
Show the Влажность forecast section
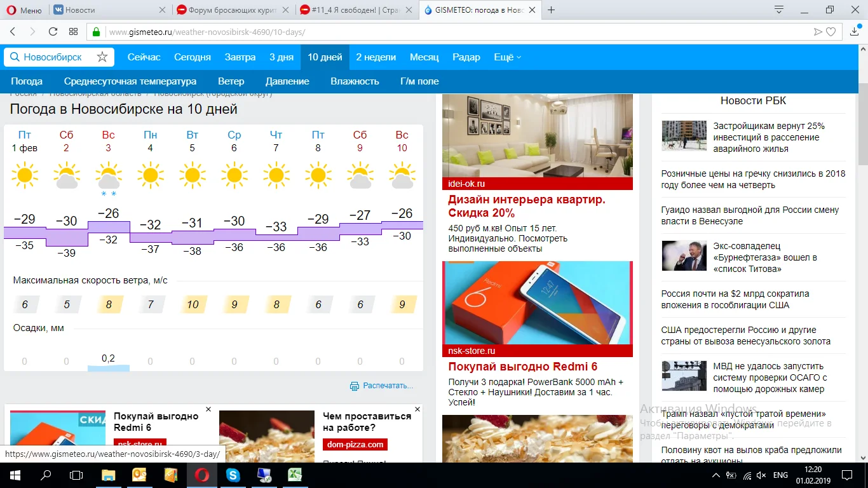(x=355, y=81)
